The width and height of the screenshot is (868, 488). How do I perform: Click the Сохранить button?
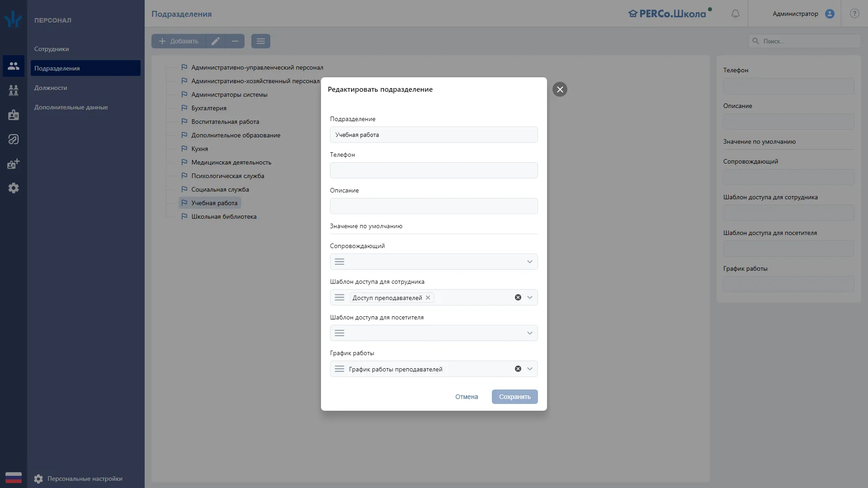pos(514,397)
